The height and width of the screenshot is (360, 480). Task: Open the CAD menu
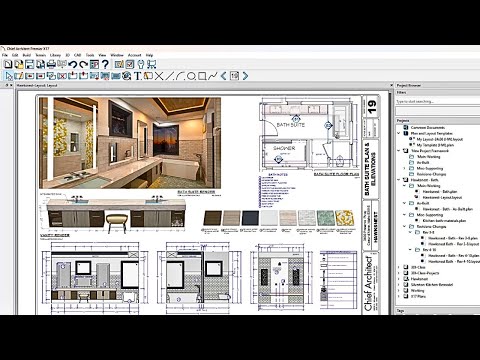[78, 55]
